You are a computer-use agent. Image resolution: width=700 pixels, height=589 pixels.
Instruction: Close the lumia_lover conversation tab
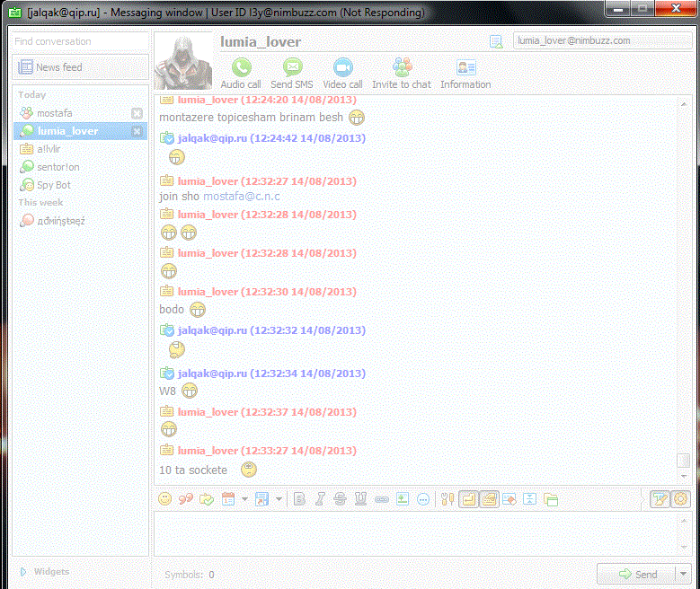point(137,131)
